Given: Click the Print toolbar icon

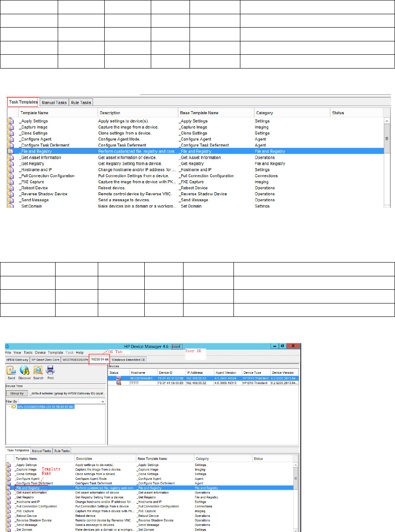Looking at the screenshot, I should coord(50,370).
